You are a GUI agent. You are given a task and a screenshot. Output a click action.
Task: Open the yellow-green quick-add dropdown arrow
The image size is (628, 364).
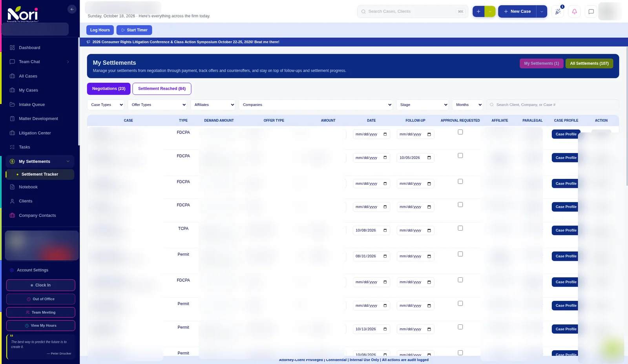point(490,11)
